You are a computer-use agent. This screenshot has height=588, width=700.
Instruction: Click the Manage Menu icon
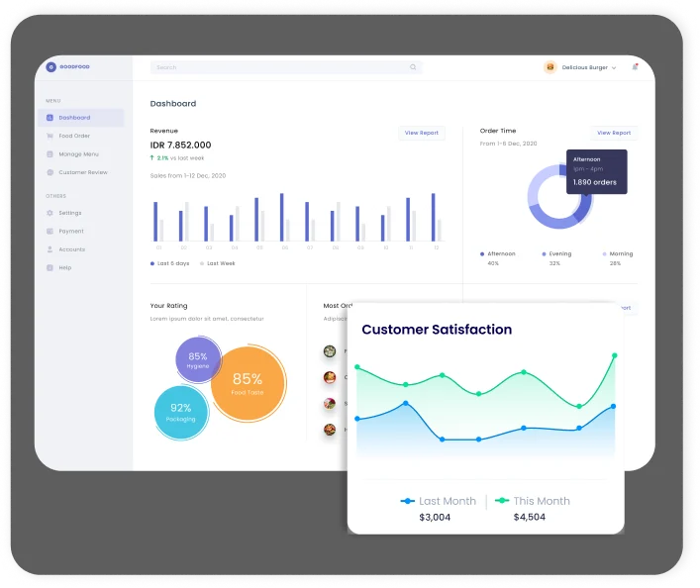point(50,154)
